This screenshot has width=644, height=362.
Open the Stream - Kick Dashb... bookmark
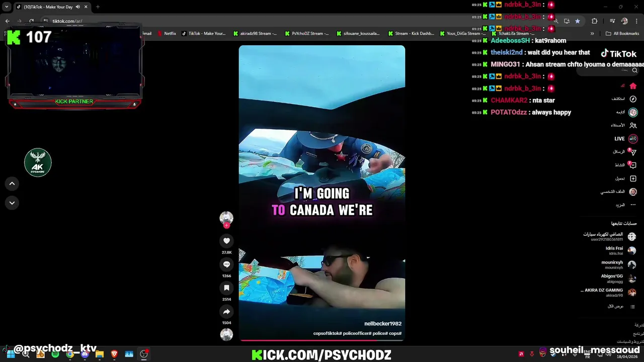tap(411, 34)
